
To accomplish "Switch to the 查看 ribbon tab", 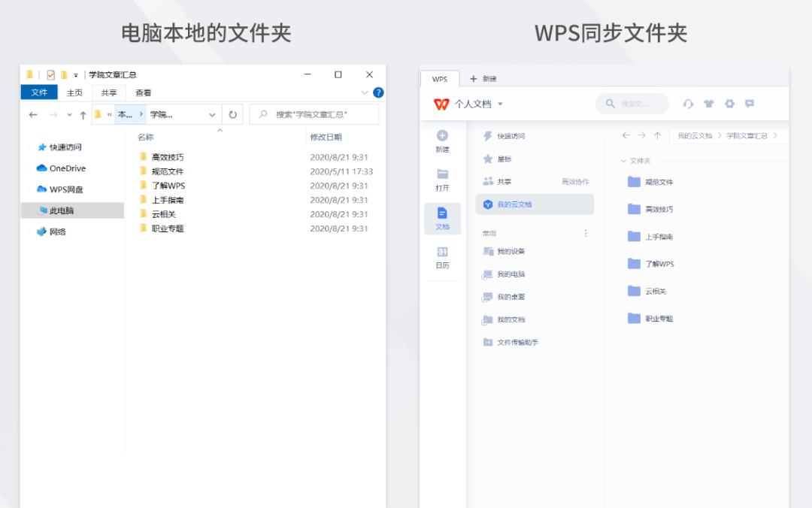I will point(144,92).
